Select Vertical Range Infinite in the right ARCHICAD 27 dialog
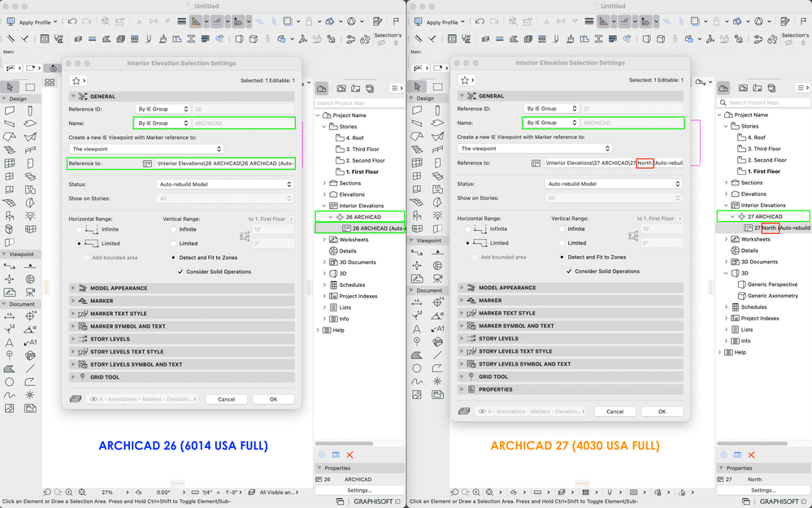The image size is (812, 508). pos(562,229)
